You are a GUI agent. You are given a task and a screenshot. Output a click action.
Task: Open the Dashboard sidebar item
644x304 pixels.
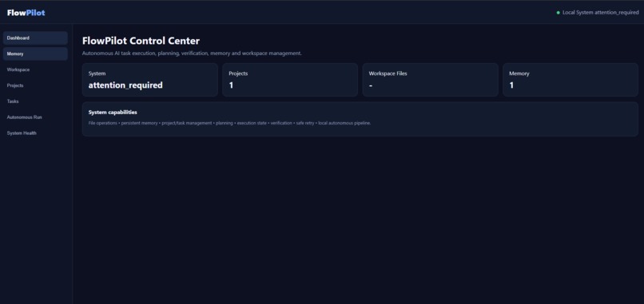pos(35,38)
